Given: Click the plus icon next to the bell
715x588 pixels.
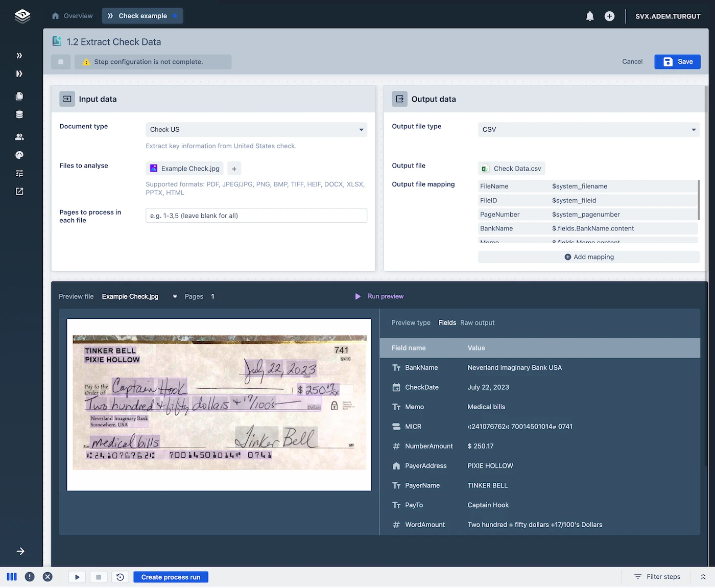Looking at the screenshot, I should tap(609, 16).
